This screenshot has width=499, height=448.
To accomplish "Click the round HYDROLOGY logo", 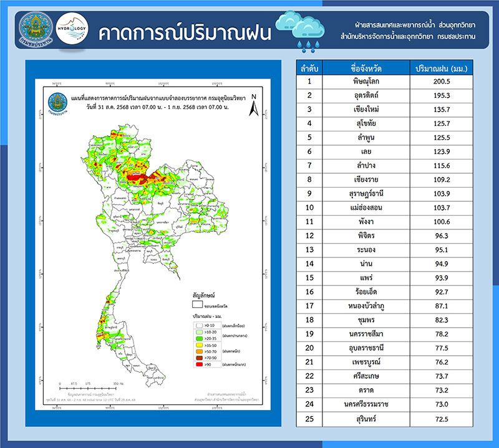I will click(x=72, y=29).
